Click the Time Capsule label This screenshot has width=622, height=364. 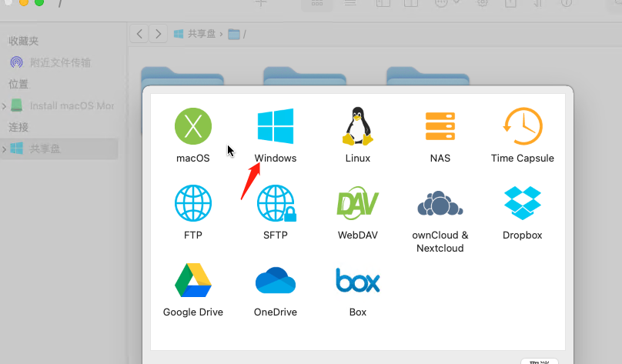(x=523, y=158)
